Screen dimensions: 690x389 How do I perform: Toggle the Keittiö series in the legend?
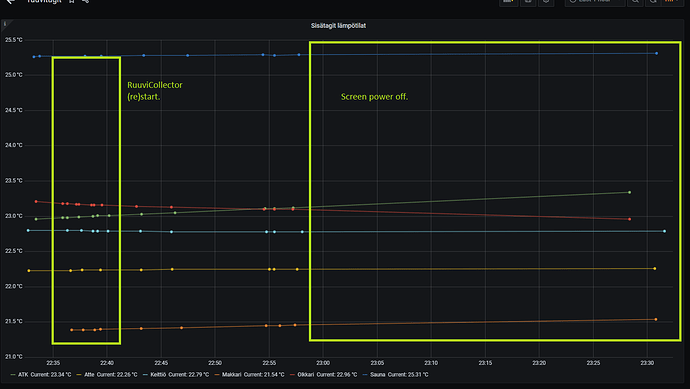(158, 374)
